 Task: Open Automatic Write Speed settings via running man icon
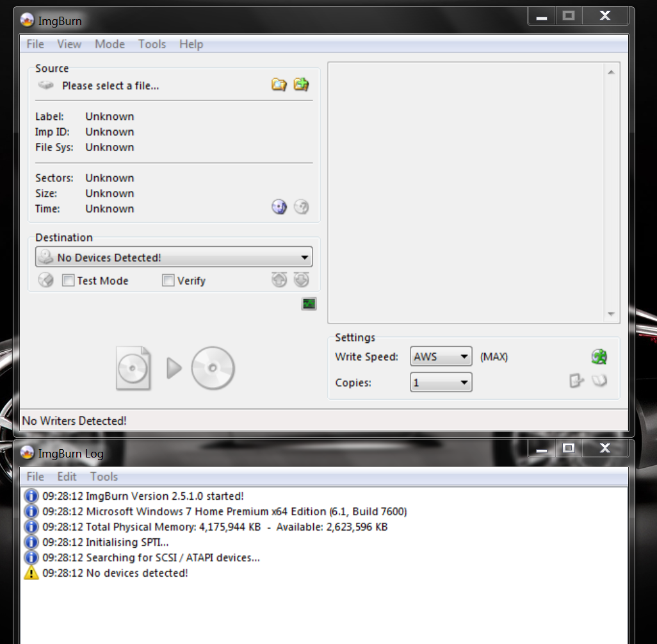point(599,356)
